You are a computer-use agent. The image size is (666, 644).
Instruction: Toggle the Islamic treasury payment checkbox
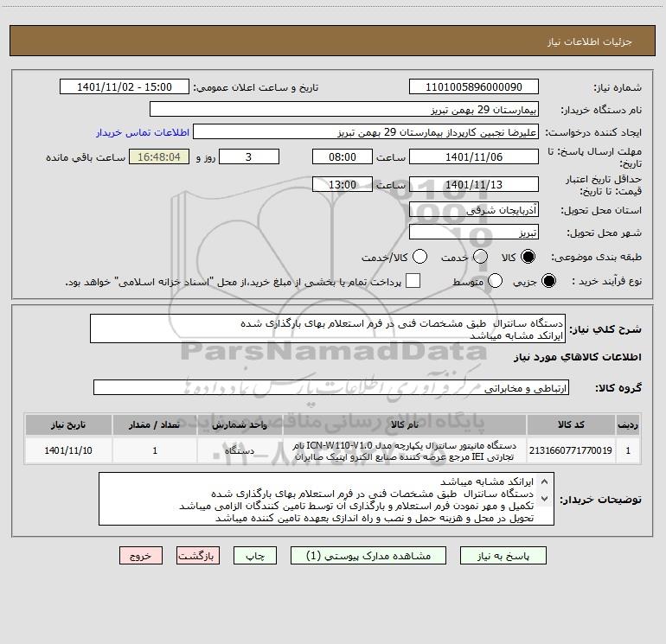[x=413, y=281]
